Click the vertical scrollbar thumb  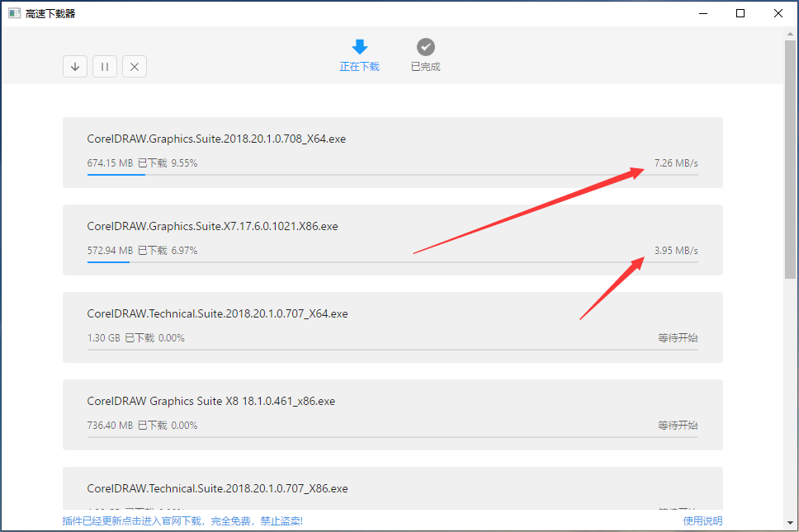pyautogui.click(x=791, y=159)
